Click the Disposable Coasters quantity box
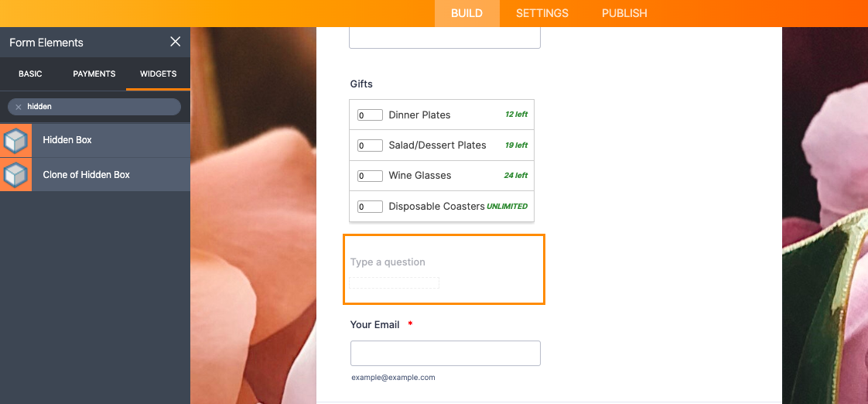This screenshot has height=404, width=868. point(370,207)
